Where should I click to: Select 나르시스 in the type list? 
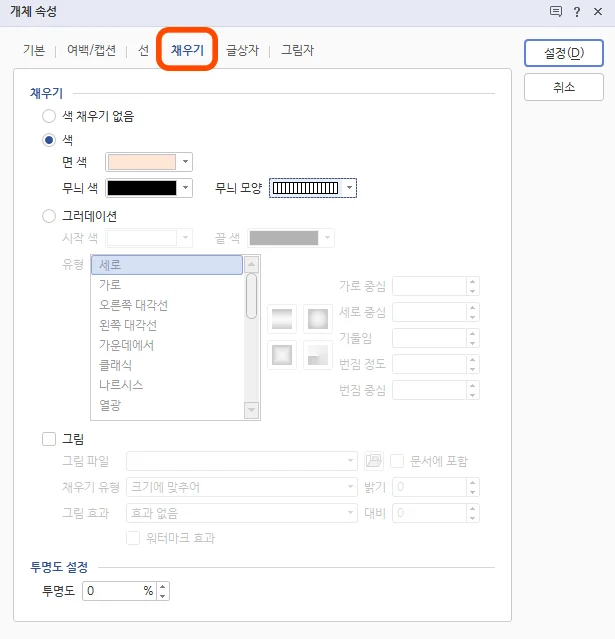point(167,385)
